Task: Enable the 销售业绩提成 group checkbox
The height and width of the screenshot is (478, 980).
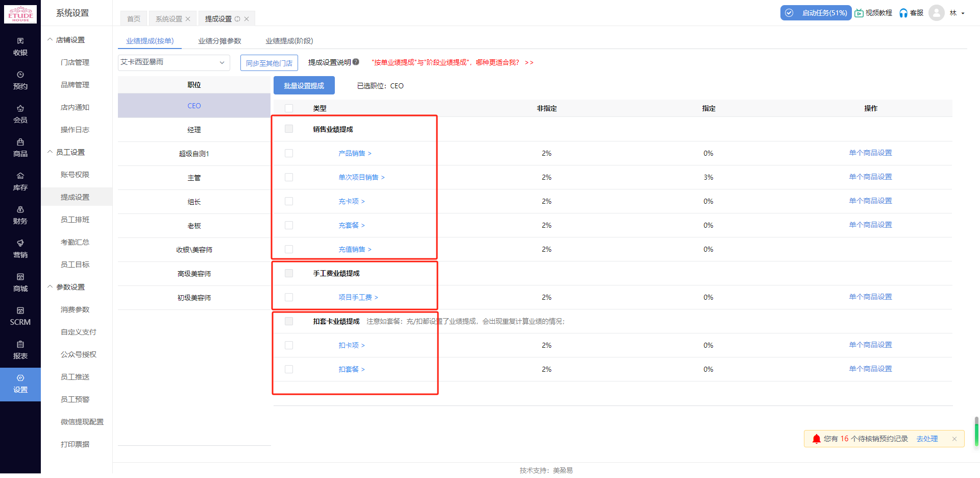Action: [289, 129]
